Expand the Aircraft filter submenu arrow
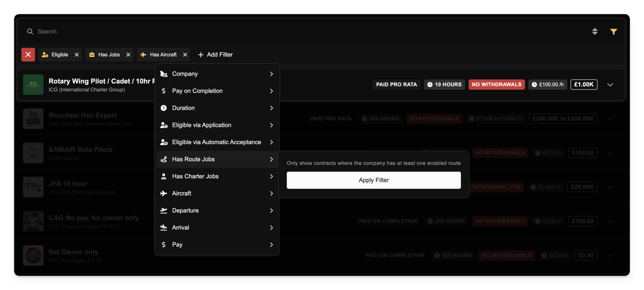644x290 pixels. 271,193
